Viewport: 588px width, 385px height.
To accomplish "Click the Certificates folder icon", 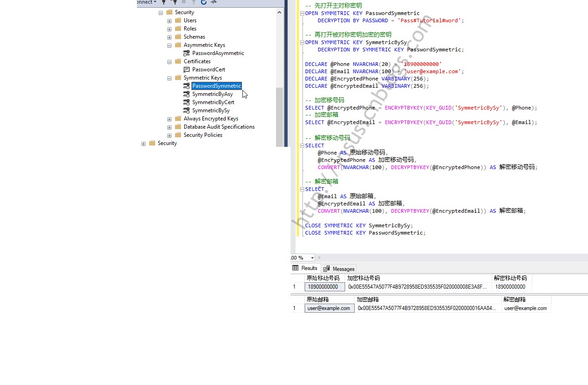I will coord(178,61).
